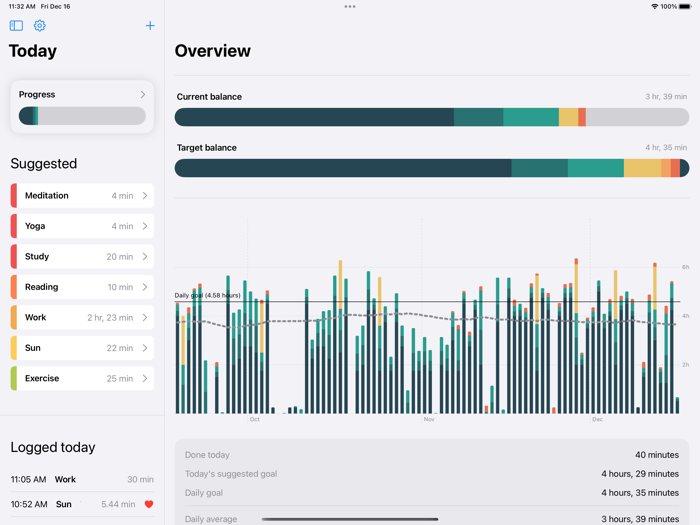Select the Meditation suggested activity
700x525 pixels.
[82, 196]
